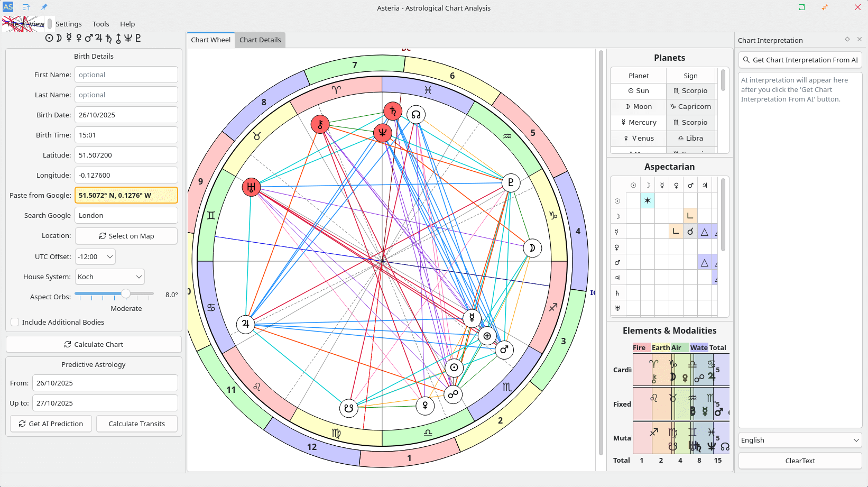Select the Moon crescent glyph on the wheel
This screenshot has width=868, height=487.
[532, 248]
